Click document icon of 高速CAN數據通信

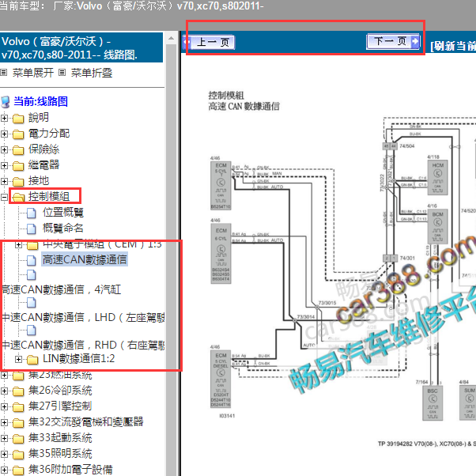[32, 260]
